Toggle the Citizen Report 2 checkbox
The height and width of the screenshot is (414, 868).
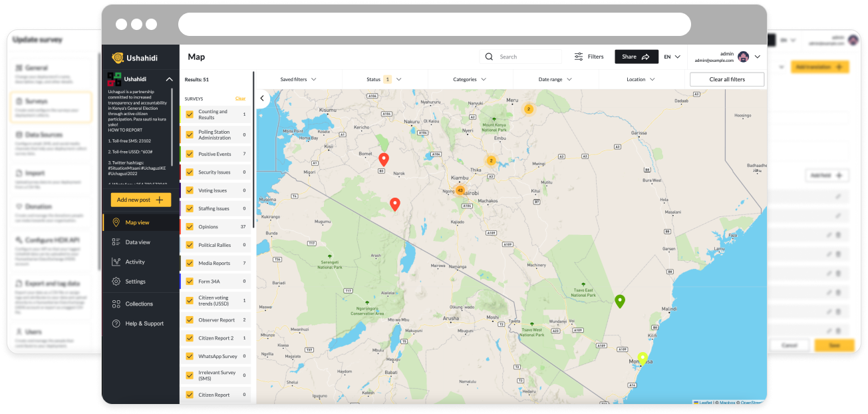[190, 338]
